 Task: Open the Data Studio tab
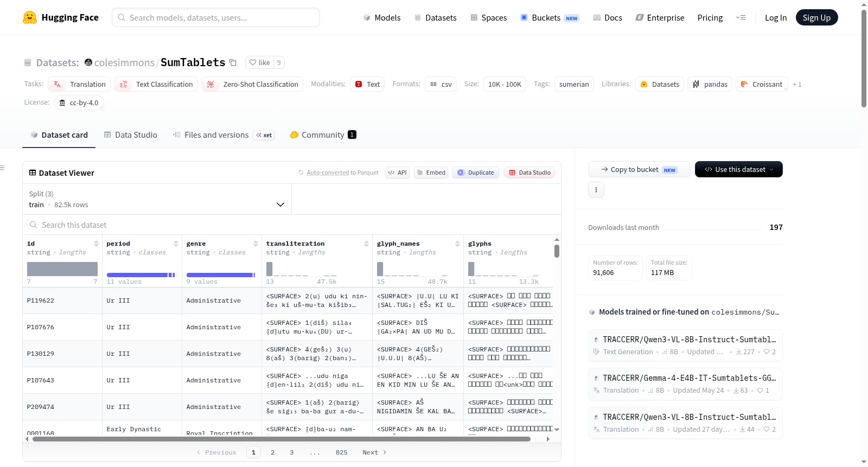click(131, 135)
